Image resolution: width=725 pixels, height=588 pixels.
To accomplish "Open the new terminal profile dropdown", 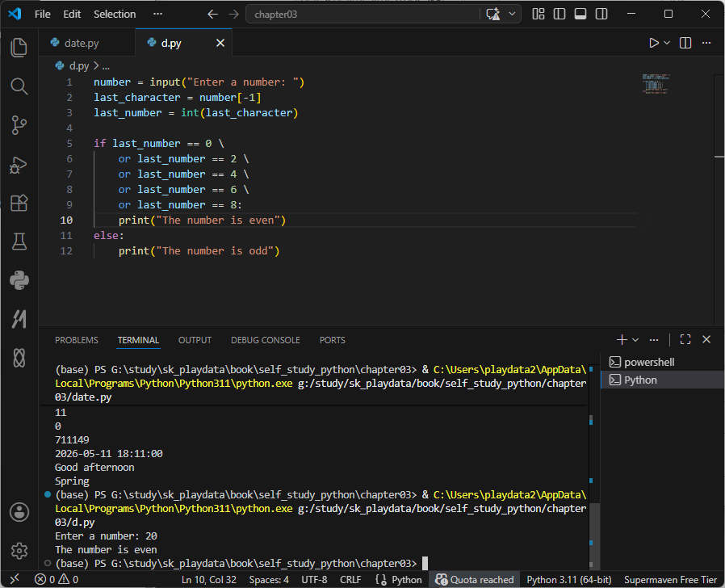I will [x=635, y=340].
